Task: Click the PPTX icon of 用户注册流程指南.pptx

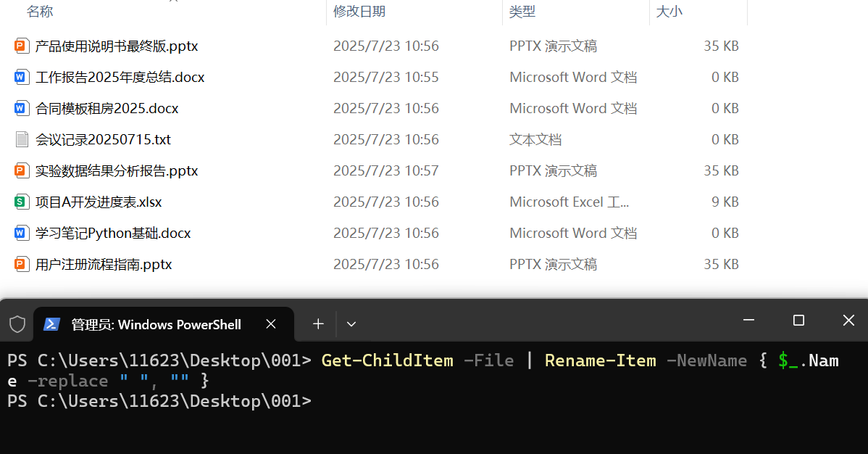Action: click(21, 264)
